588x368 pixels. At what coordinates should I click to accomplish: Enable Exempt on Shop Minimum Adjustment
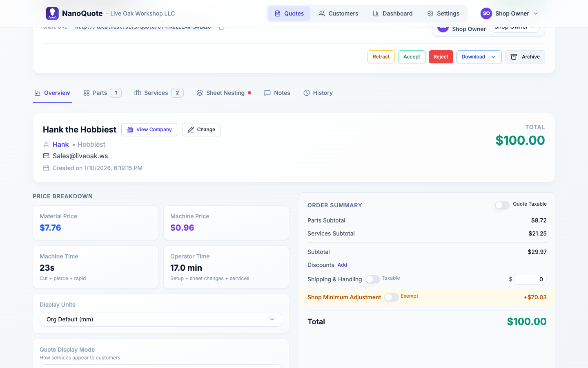click(391, 297)
